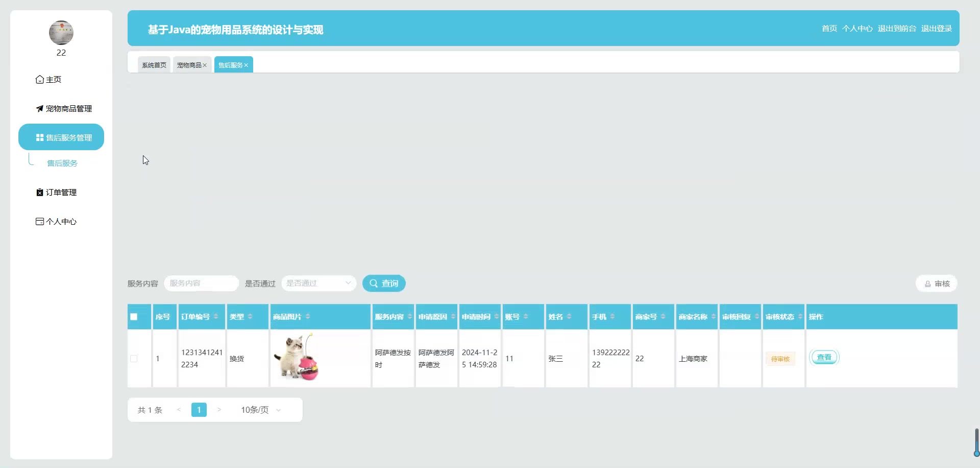The width and height of the screenshot is (980, 468).
Task: Open the cat product thumbnail image
Action: [x=296, y=358]
